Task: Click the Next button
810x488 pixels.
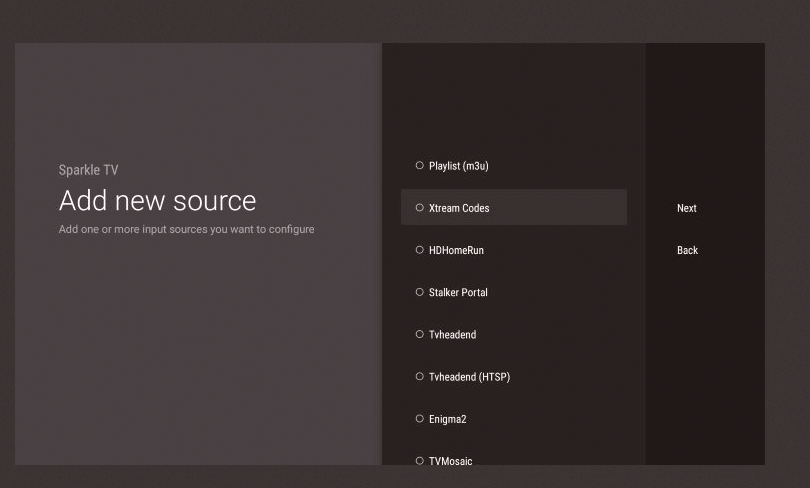Action: (687, 208)
